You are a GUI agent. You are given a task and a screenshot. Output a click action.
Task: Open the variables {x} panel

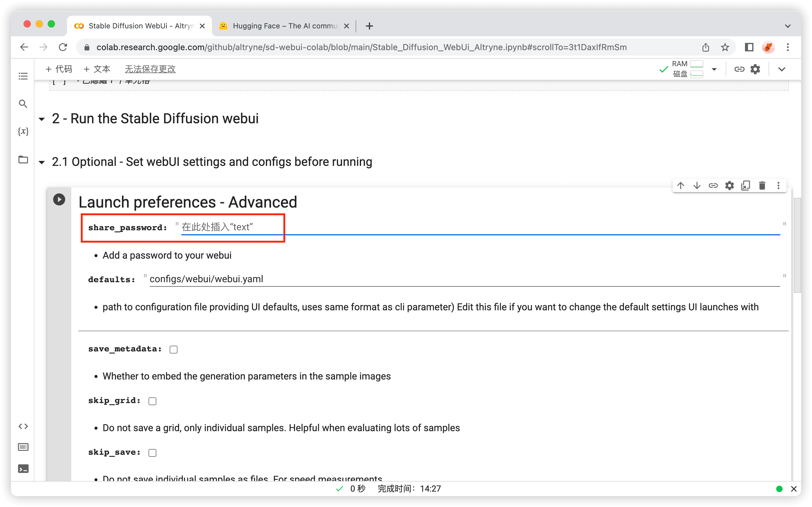tap(23, 131)
